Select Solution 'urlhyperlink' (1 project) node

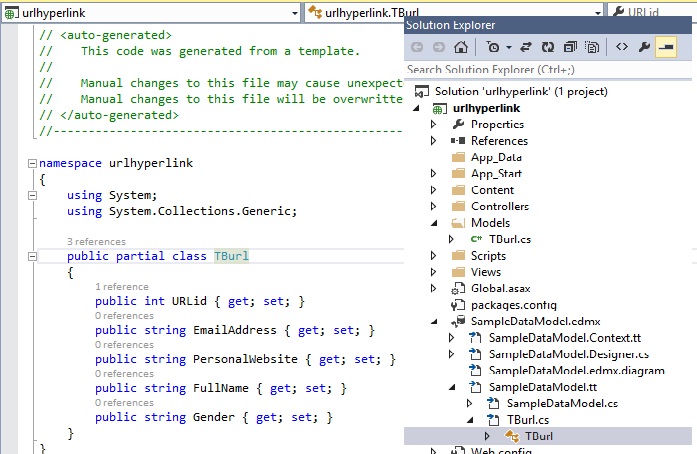point(521,92)
